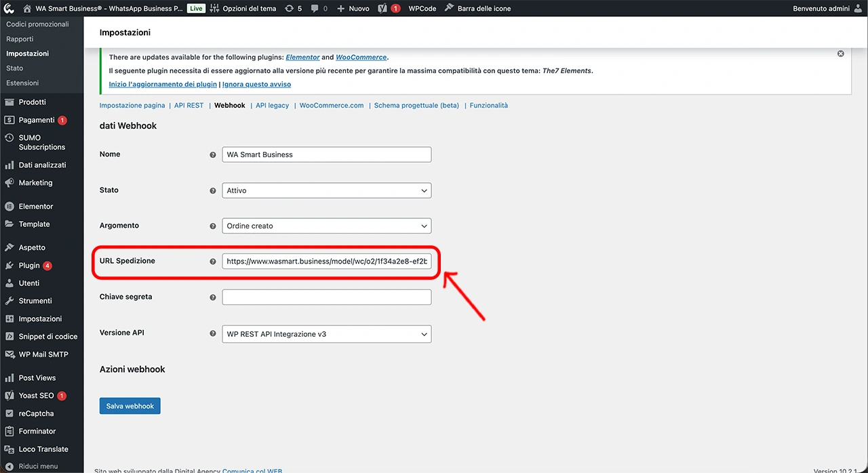
Task: Open WooCommerce Pagamenti menu item
Action: click(x=37, y=120)
